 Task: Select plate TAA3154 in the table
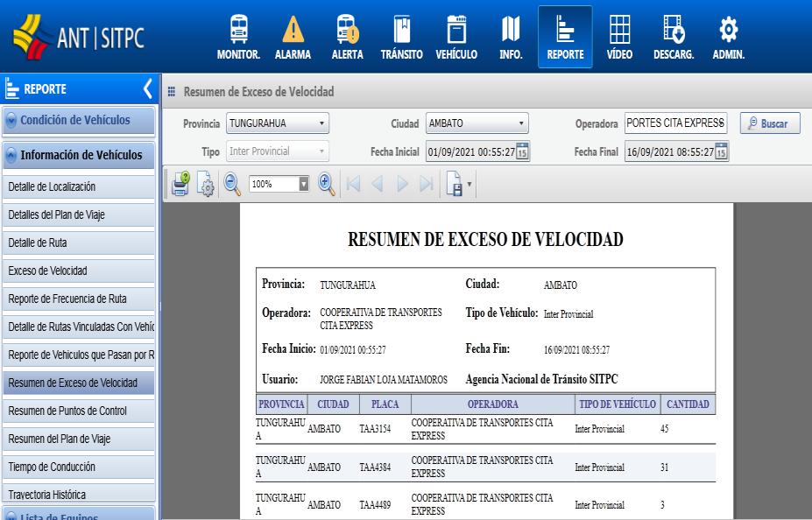[x=376, y=429]
